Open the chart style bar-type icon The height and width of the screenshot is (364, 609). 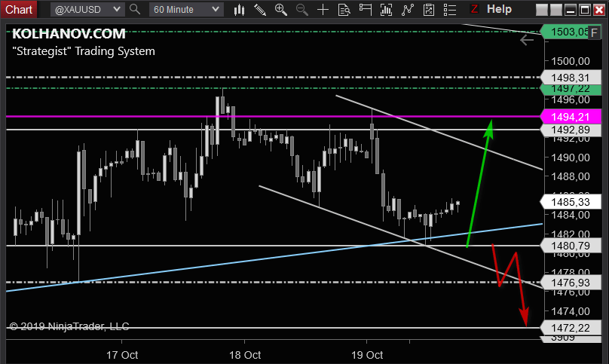click(239, 10)
